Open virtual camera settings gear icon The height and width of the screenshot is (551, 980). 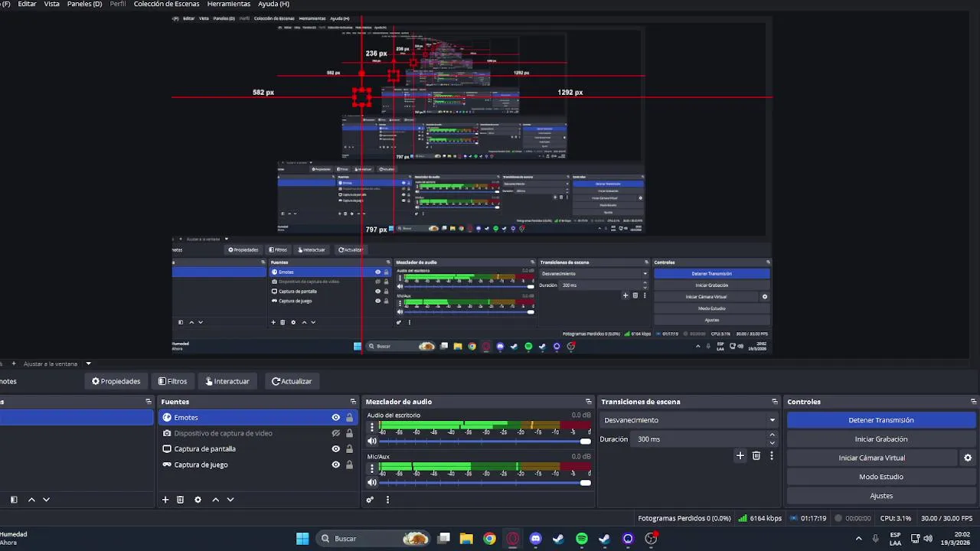pyautogui.click(x=968, y=458)
